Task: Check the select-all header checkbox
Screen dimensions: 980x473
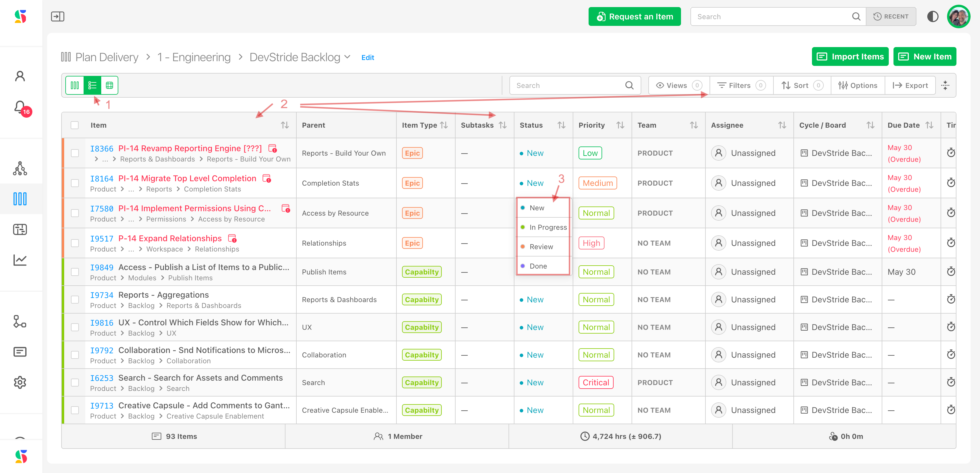Action: click(x=74, y=125)
